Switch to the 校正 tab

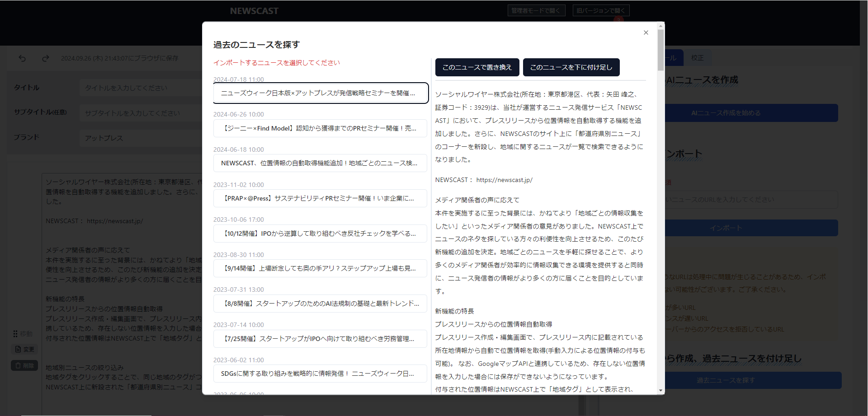pyautogui.click(x=698, y=57)
